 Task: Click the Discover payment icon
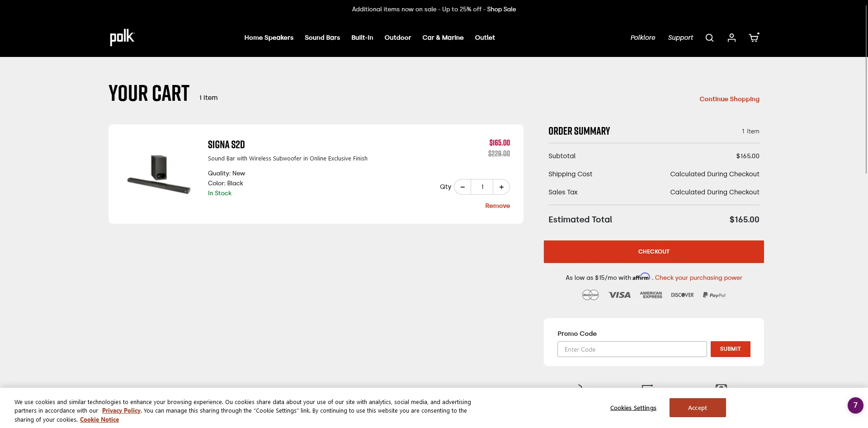pos(682,295)
